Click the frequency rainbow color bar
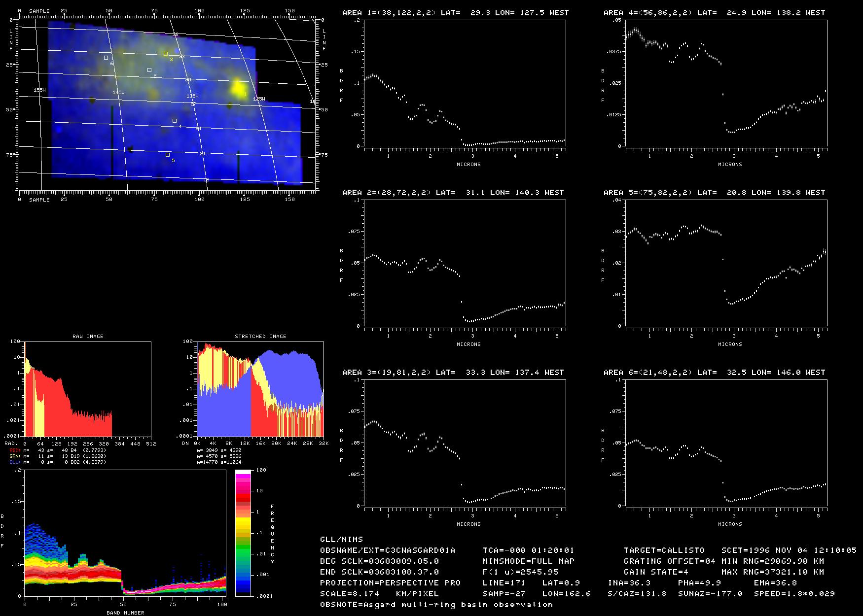863x616 pixels. (x=244, y=533)
